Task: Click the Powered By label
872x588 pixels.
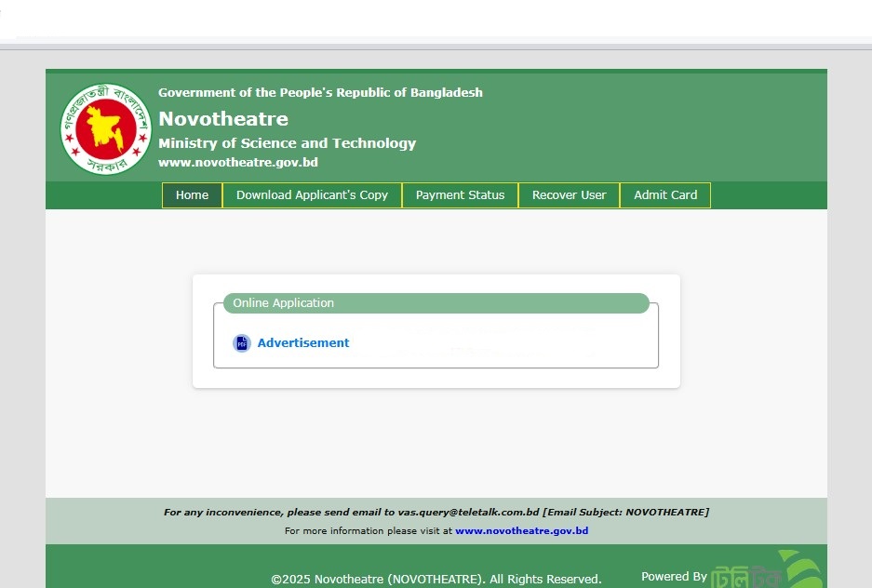Action: (x=674, y=577)
